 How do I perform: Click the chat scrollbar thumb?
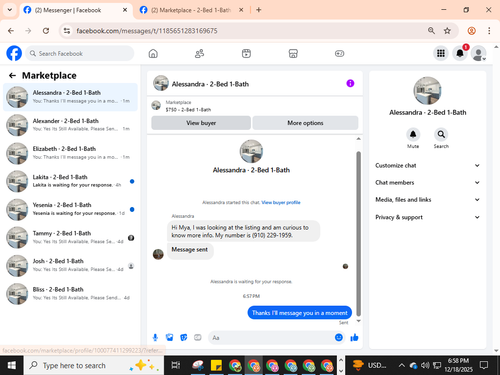pos(358,233)
